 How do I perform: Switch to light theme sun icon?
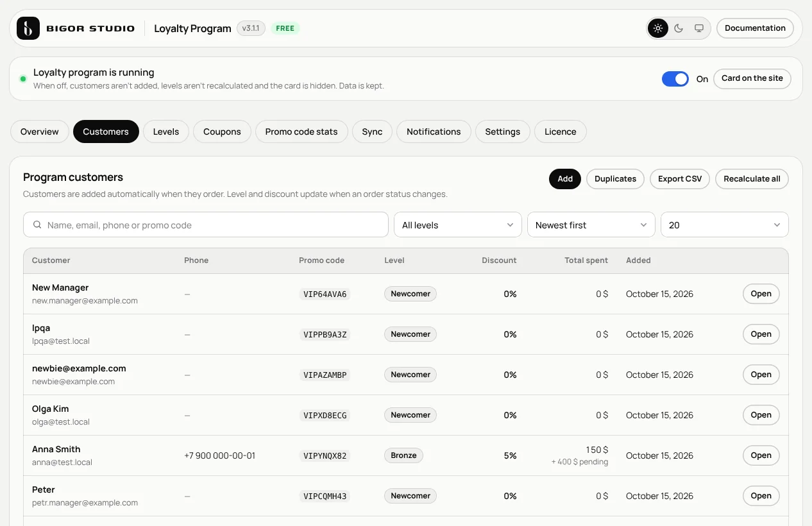(658, 28)
